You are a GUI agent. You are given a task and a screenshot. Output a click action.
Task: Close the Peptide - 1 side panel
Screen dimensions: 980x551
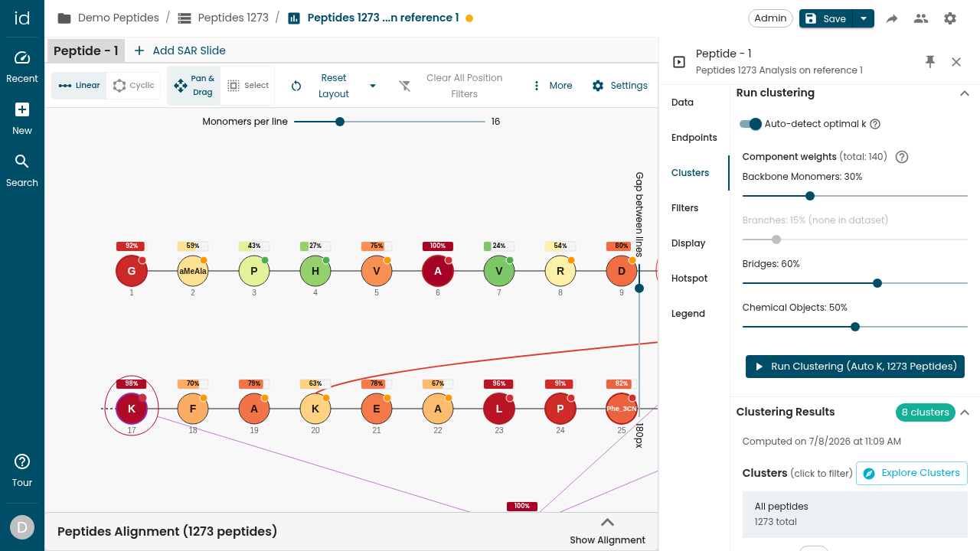[x=956, y=62]
